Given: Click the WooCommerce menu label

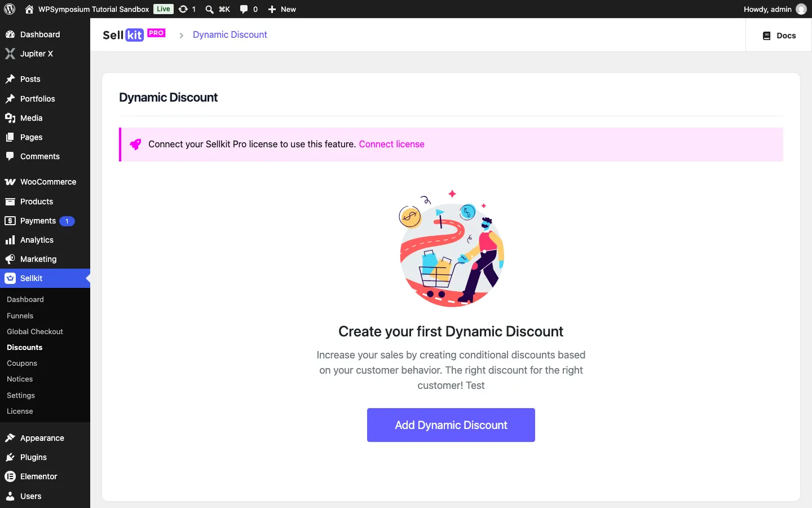Looking at the screenshot, I should pyautogui.click(x=48, y=182).
